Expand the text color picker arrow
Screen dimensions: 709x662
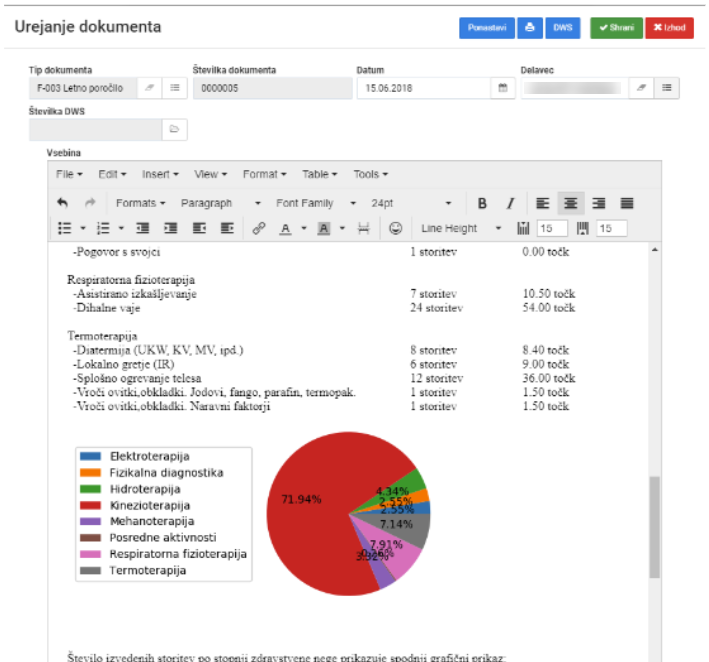[x=304, y=228]
